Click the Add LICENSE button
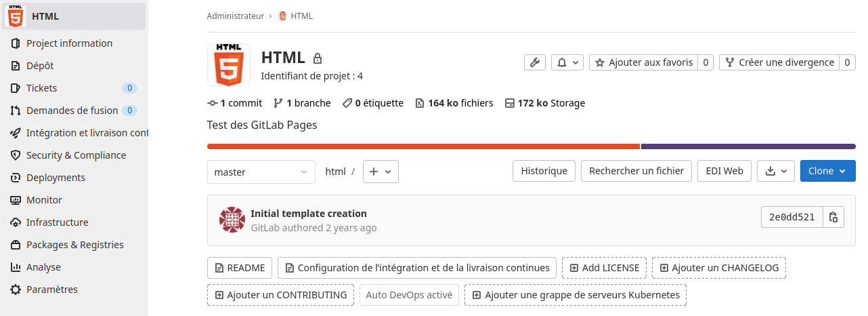The height and width of the screenshot is (316, 868). (605, 268)
